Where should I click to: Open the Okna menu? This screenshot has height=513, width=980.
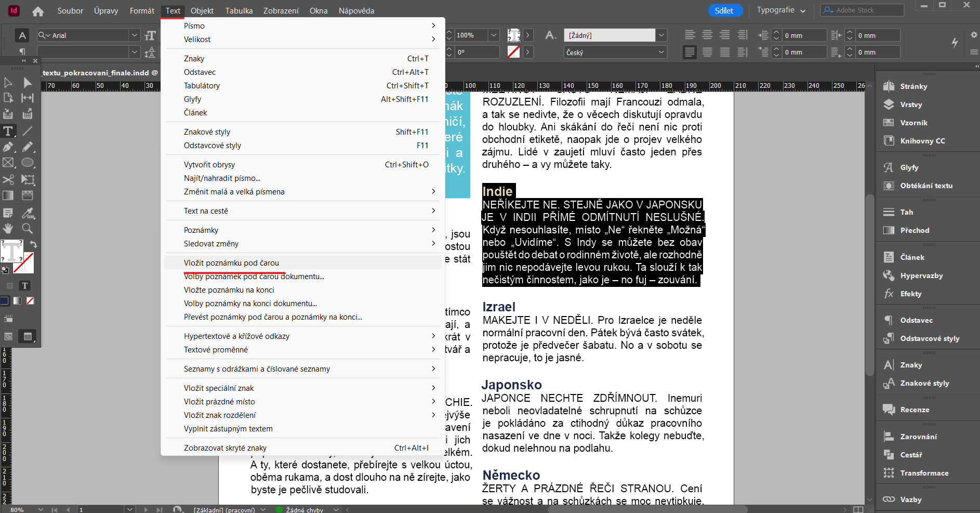pos(319,10)
